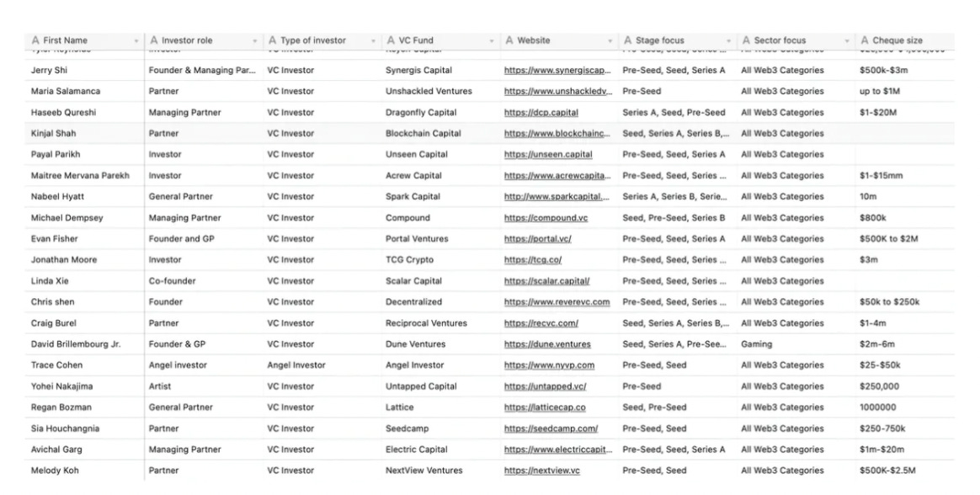Open the First Name column dropdown arrow
This screenshot has height=495, width=980.
pos(136,41)
